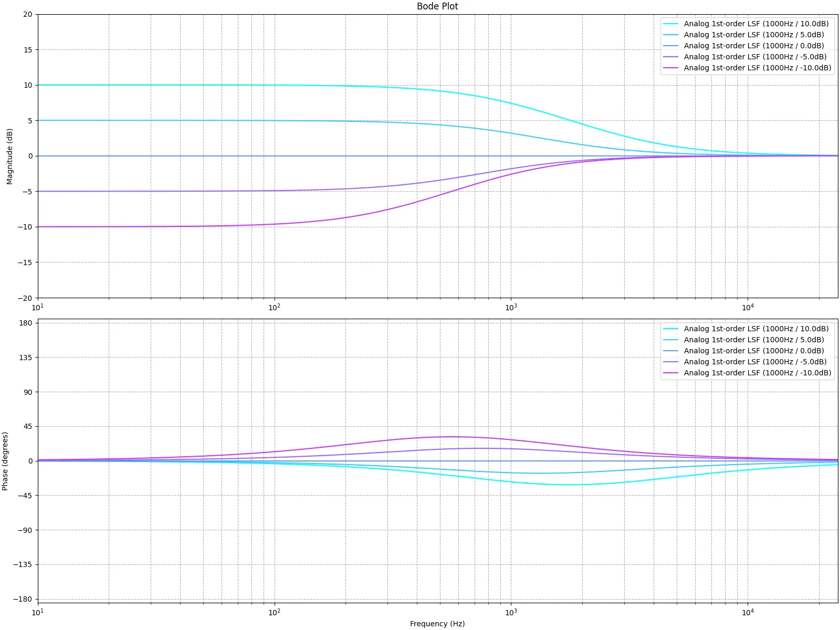Image resolution: width=840 pixels, height=630 pixels.
Task: Click the 'Bode Plot' title
Action: (437, 6)
